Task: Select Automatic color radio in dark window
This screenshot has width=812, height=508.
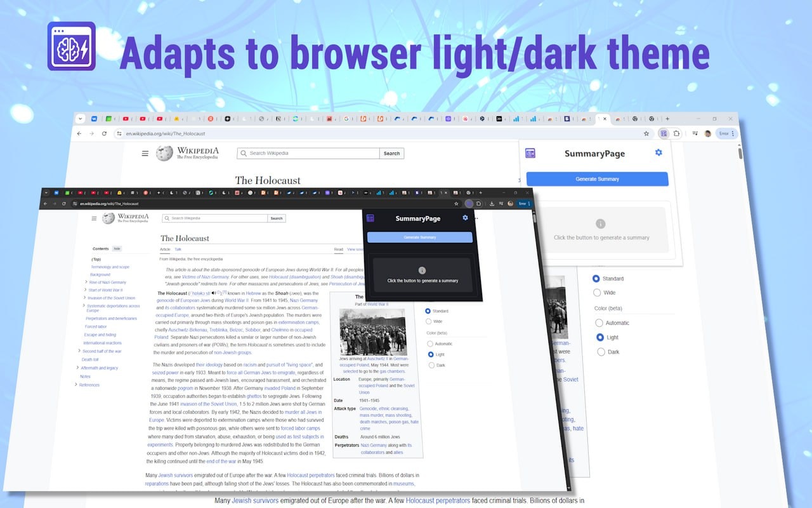Action: (429, 344)
